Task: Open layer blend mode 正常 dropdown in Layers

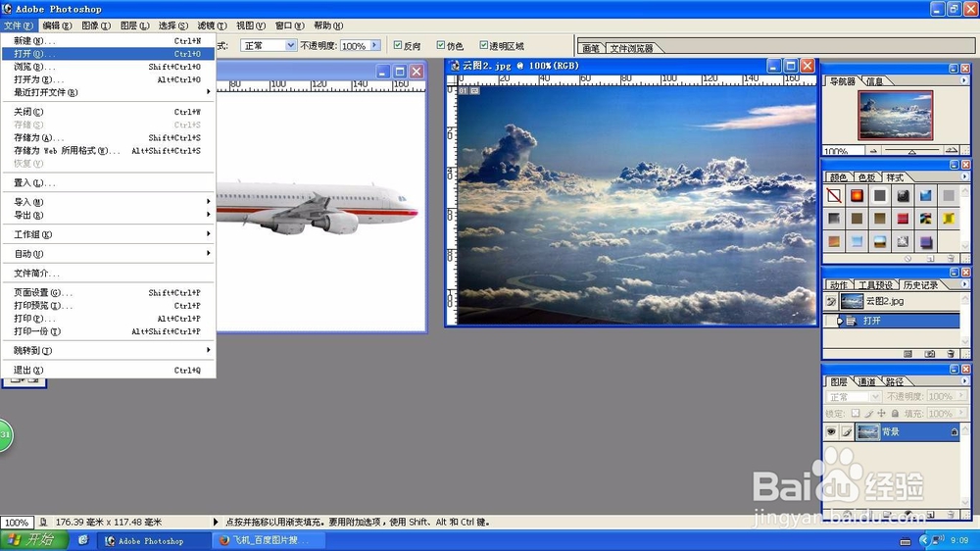Action: pyautogui.click(x=854, y=396)
